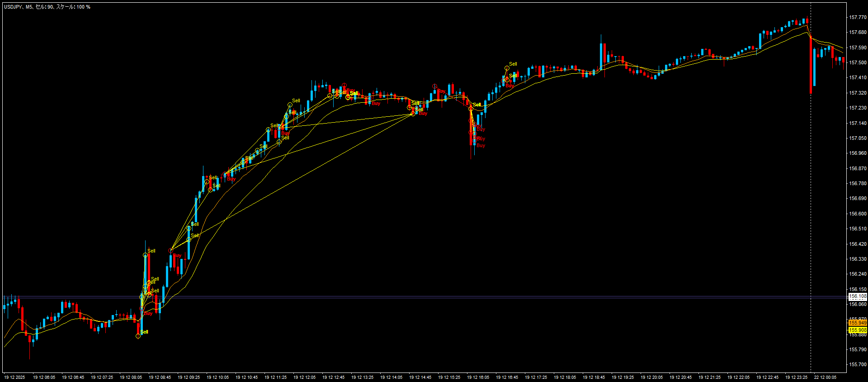The height and width of the screenshot is (382, 868).
Task: Click the '19 12 08:45' time axis label
Action: click(160, 377)
